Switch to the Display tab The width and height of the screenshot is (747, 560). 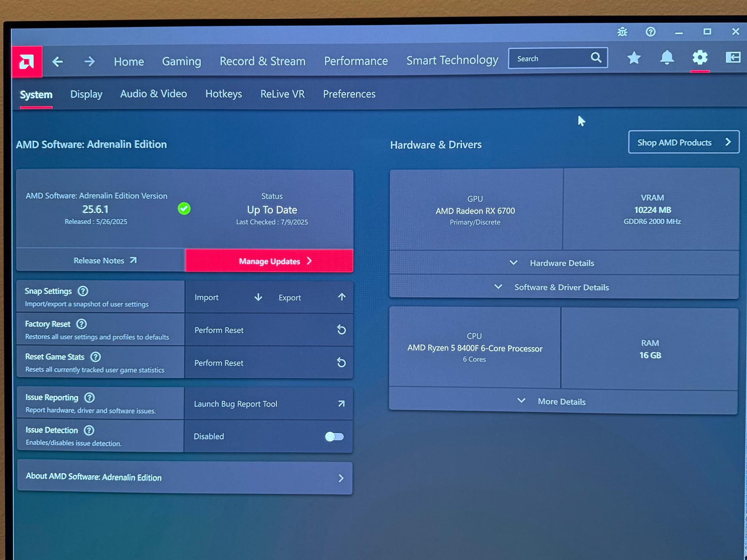click(86, 94)
